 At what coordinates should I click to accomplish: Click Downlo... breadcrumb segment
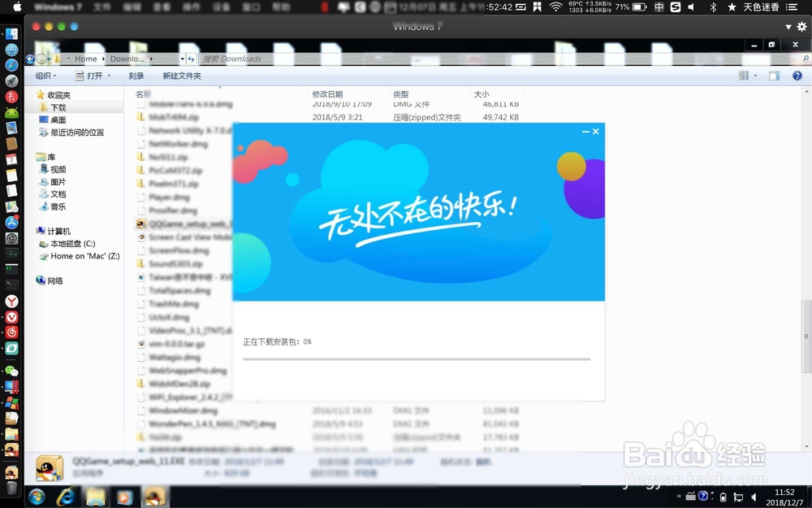[127, 59]
